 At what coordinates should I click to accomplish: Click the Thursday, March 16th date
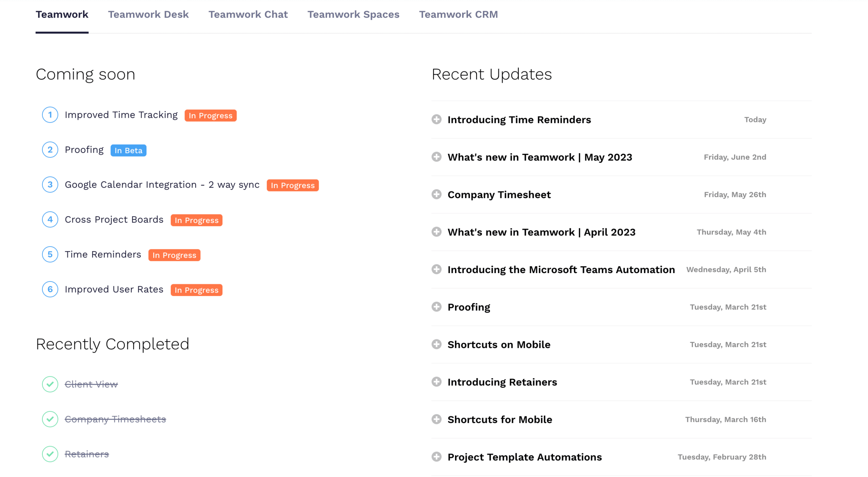point(726,419)
